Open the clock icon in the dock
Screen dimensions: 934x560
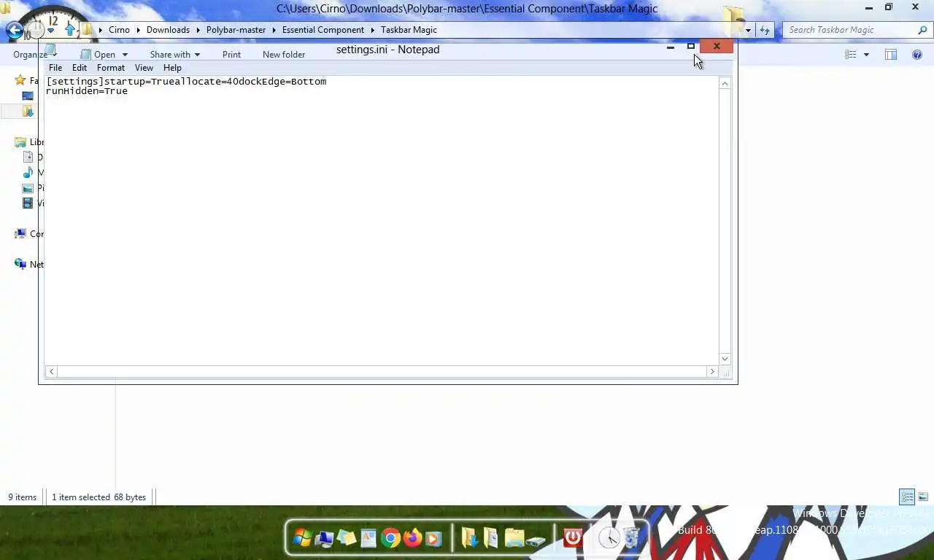[x=609, y=538]
